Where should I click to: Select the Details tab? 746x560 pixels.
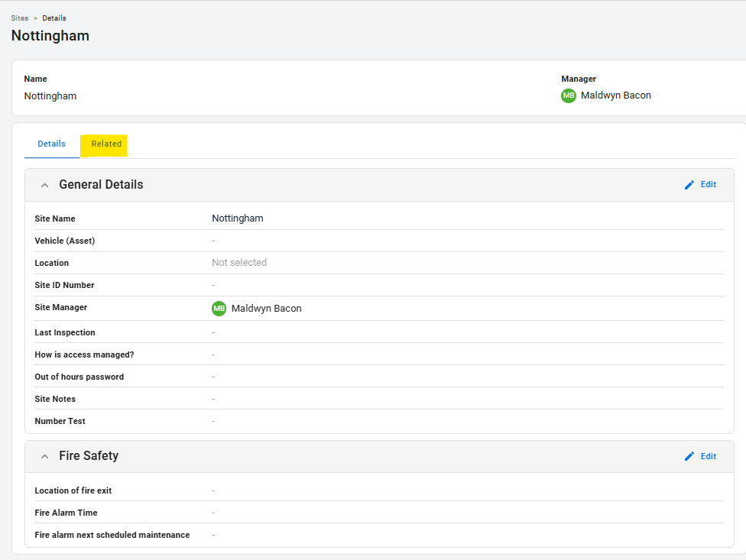pyautogui.click(x=51, y=144)
